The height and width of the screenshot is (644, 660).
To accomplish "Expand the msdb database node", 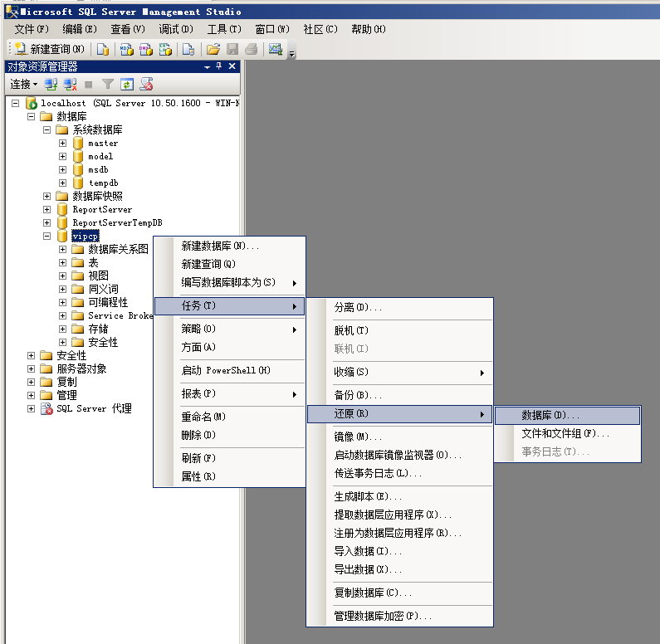I will [x=63, y=169].
